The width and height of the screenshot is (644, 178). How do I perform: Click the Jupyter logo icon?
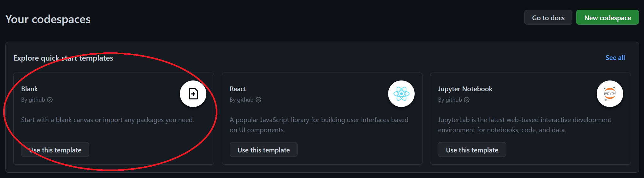click(x=610, y=94)
